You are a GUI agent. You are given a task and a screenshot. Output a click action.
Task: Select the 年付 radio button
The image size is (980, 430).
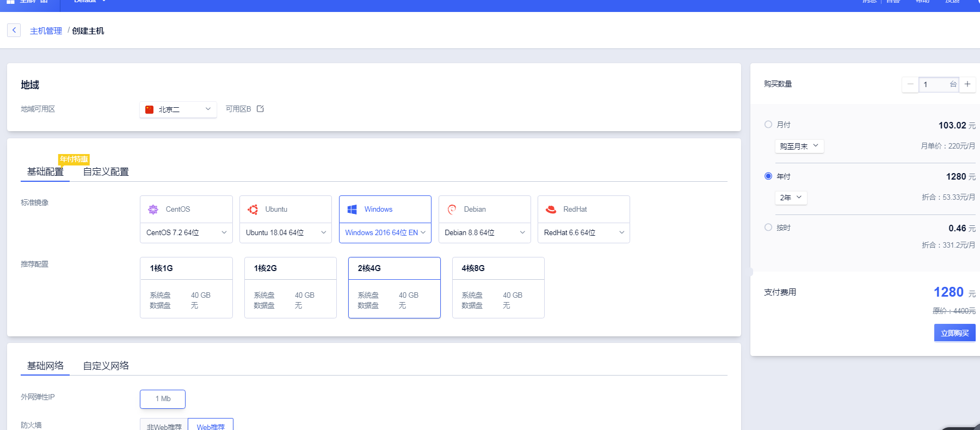(x=768, y=176)
